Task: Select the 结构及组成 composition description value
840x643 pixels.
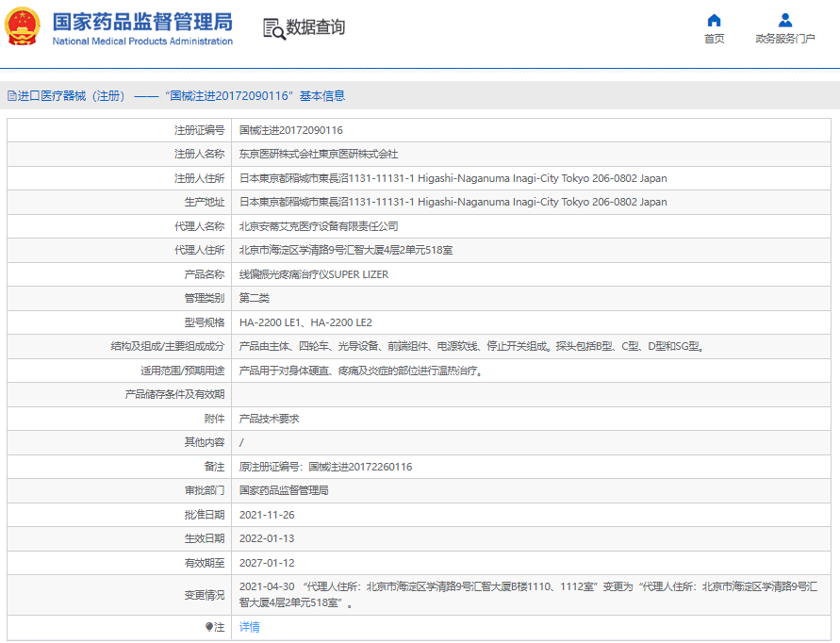Action: pos(471,346)
